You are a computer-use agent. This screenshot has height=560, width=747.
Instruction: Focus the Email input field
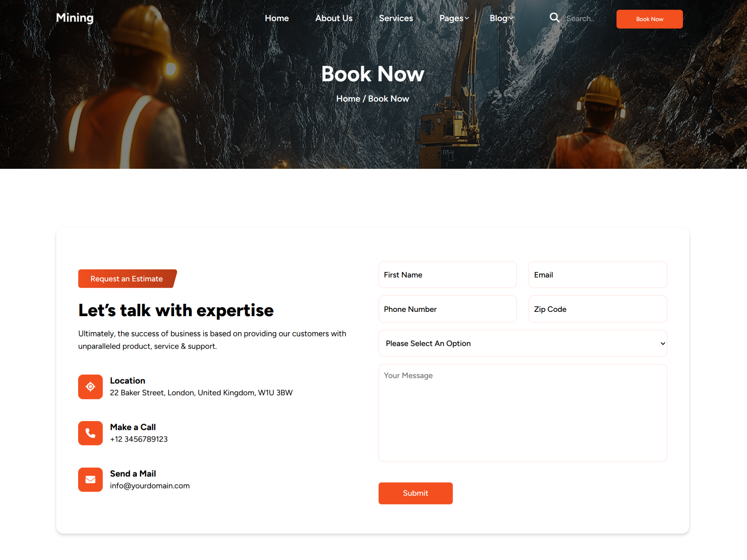(x=597, y=275)
